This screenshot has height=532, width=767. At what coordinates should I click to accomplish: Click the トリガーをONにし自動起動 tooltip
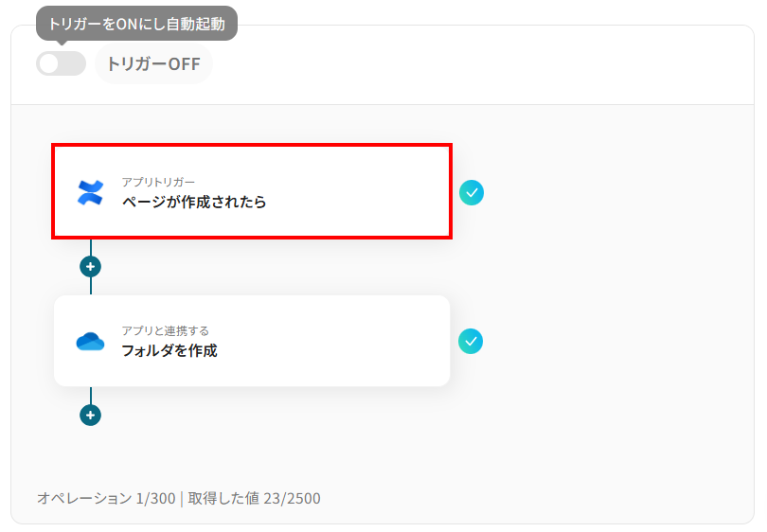137,24
